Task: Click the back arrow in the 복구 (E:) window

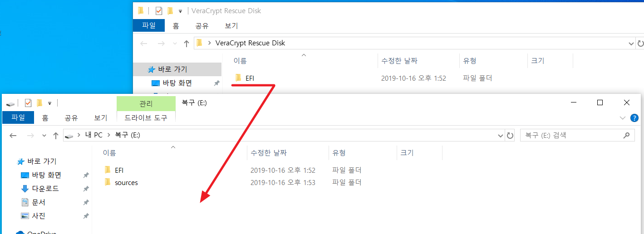Action: [13, 136]
